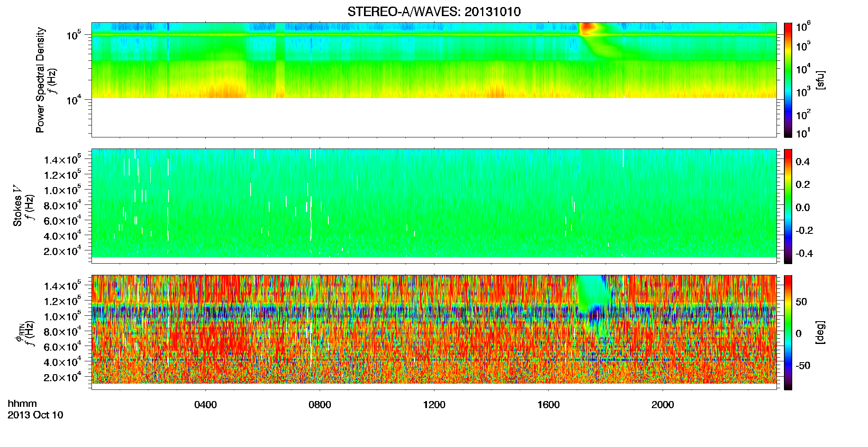Click the -0.4 label on the Stokes V color bar
This screenshot has width=868, height=447.
pos(804,253)
